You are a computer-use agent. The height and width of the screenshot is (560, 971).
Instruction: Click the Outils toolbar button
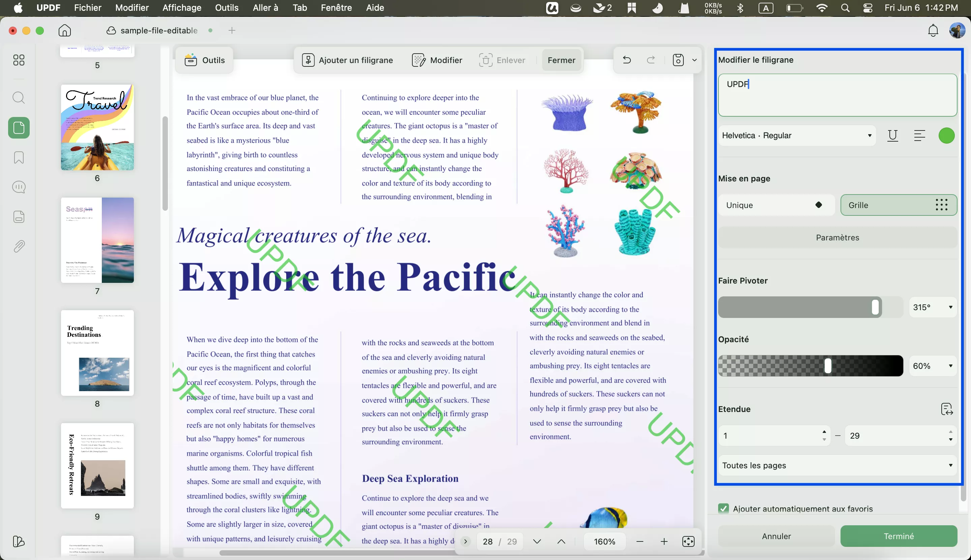coord(205,60)
